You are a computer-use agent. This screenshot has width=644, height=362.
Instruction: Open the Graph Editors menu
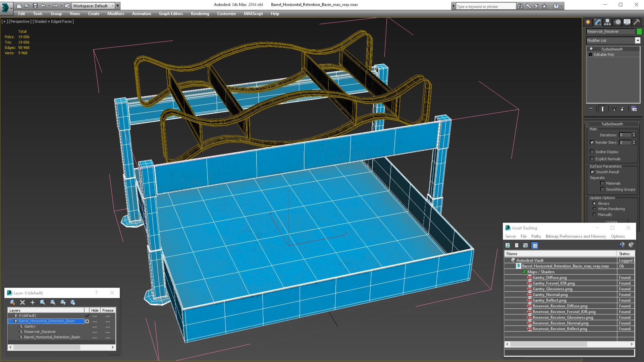pyautogui.click(x=171, y=14)
